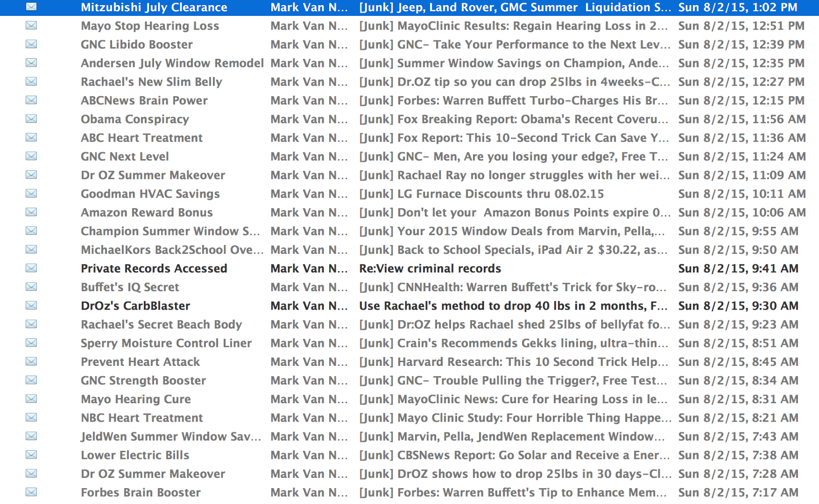Choose the mail icon for Champion Summer Window message
Viewport: 819px width, 504px height.
pos(31,231)
